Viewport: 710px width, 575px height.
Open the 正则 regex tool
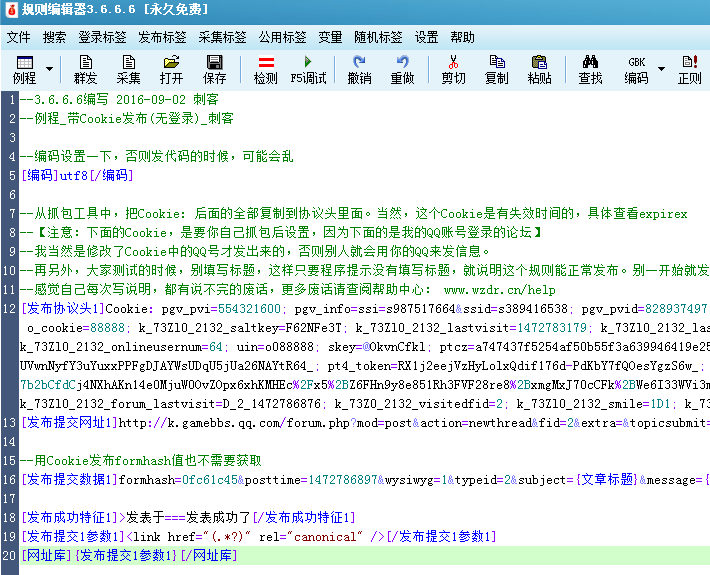[x=689, y=70]
